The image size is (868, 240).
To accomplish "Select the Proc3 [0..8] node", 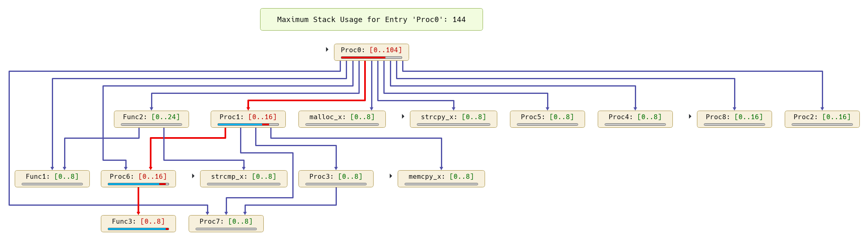I will click(x=336, y=179).
